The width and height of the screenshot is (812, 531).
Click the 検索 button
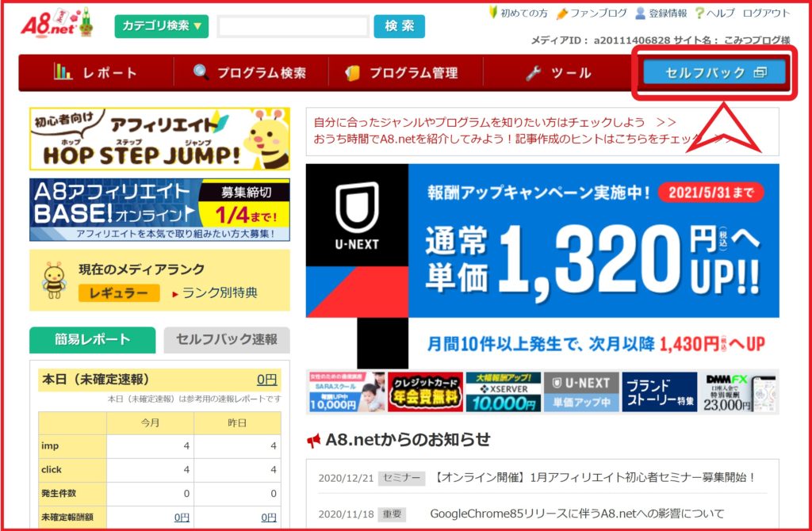tap(400, 26)
